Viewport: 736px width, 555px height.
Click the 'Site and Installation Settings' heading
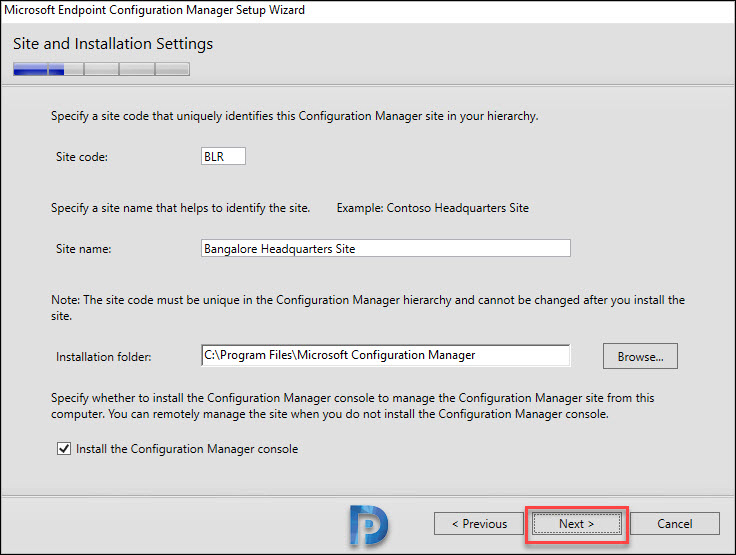coord(113,44)
